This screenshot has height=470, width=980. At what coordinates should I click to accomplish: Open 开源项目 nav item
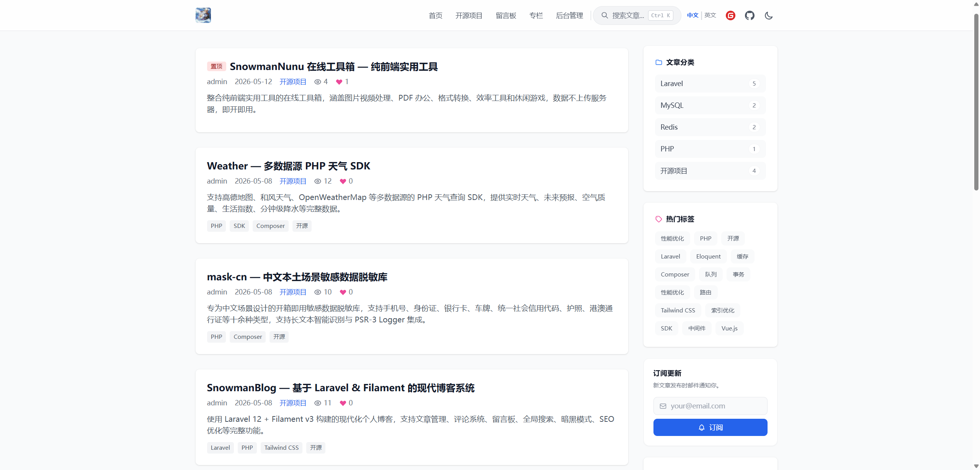pos(469,15)
